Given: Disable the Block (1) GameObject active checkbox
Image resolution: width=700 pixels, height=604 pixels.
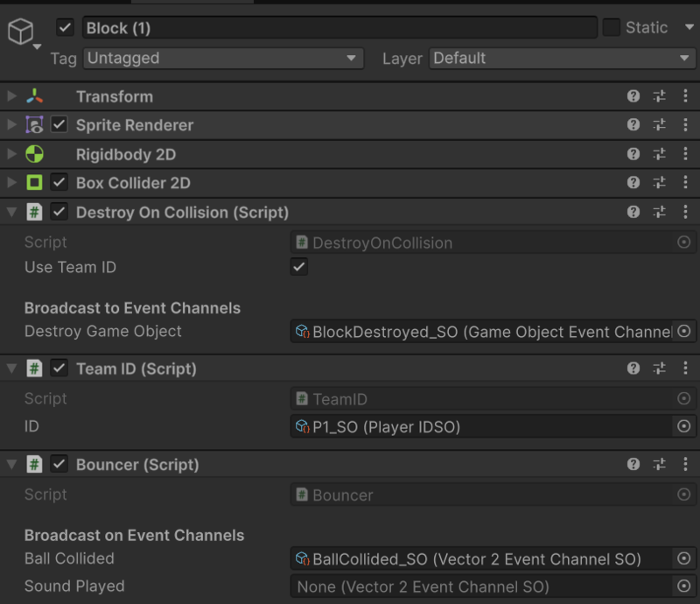Looking at the screenshot, I should 65,27.
